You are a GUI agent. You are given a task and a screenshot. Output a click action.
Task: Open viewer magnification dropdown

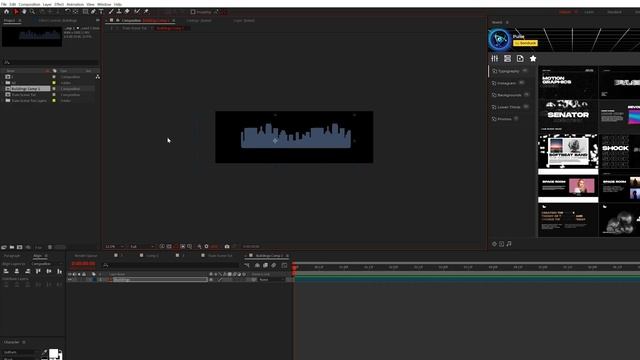click(x=114, y=247)
